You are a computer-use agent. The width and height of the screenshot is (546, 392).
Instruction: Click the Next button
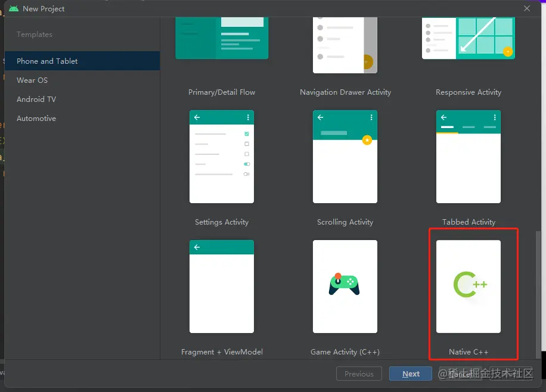tap(411, 374)
